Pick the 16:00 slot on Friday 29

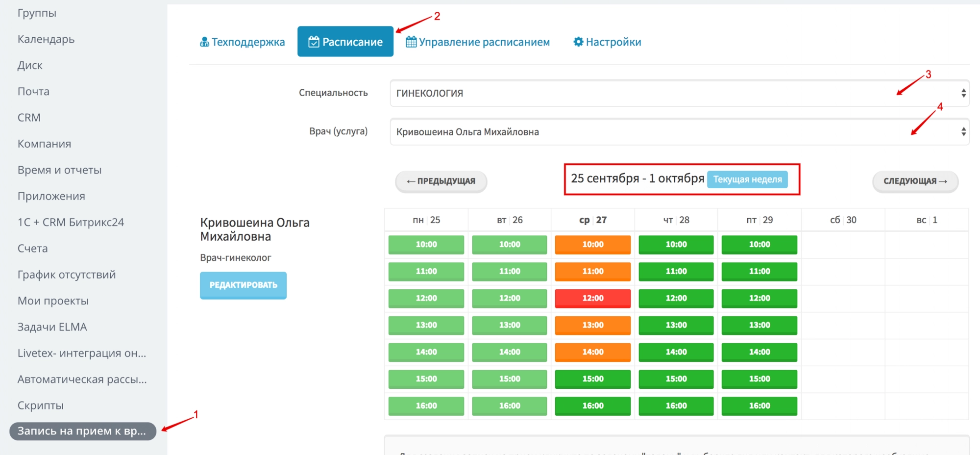[x=759, y=405]
